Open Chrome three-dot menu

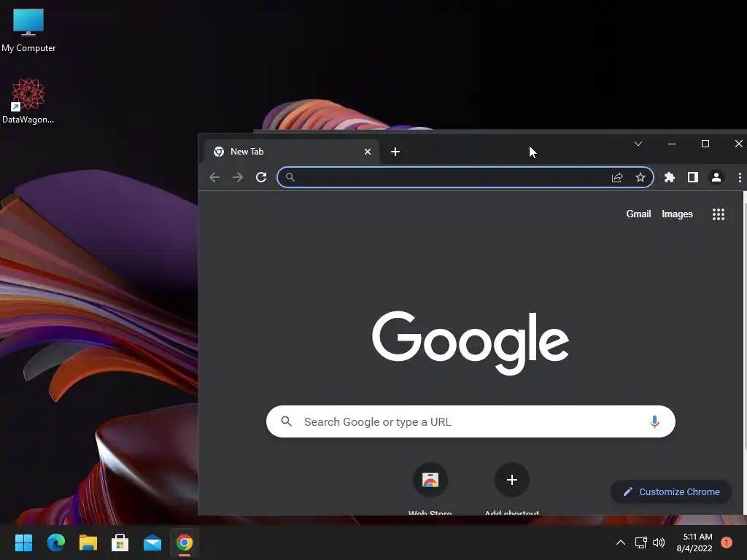(740, 178)
